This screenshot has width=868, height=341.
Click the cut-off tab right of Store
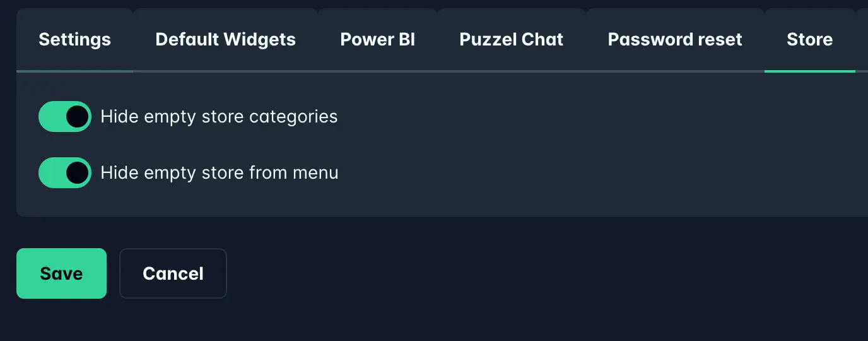click(862, 40)
